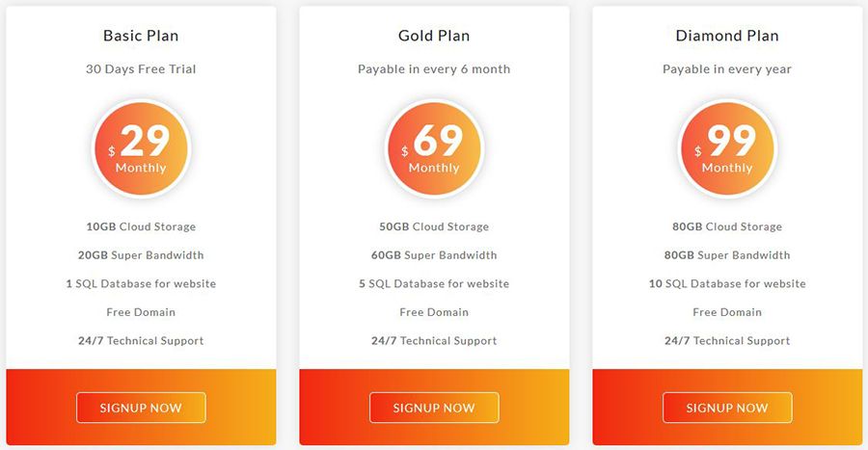868x450 pixels.
Task: Click 10 SQL Database for website feature
Action: [727, 284]
